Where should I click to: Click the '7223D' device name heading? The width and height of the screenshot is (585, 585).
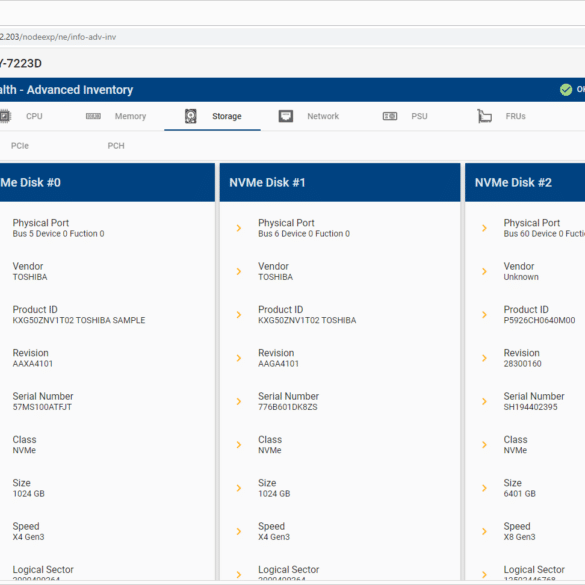tap(24, 63)
